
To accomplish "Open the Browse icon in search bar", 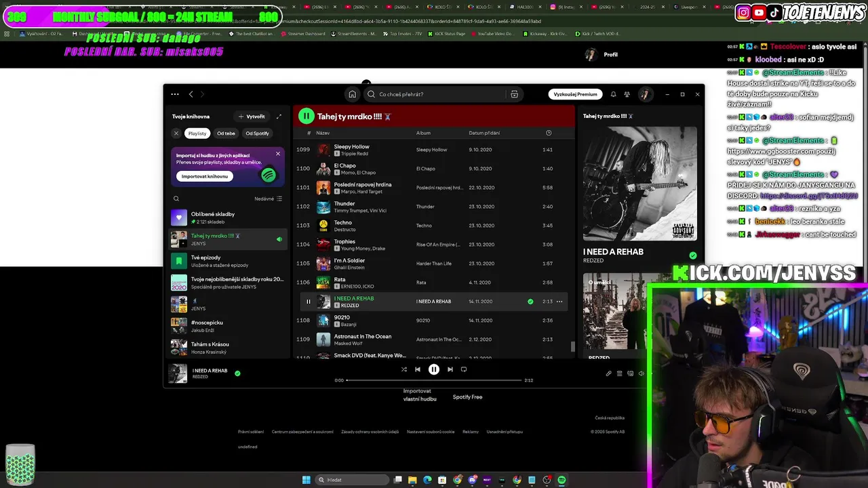I will pyautogui.click(x=514, y=94).
